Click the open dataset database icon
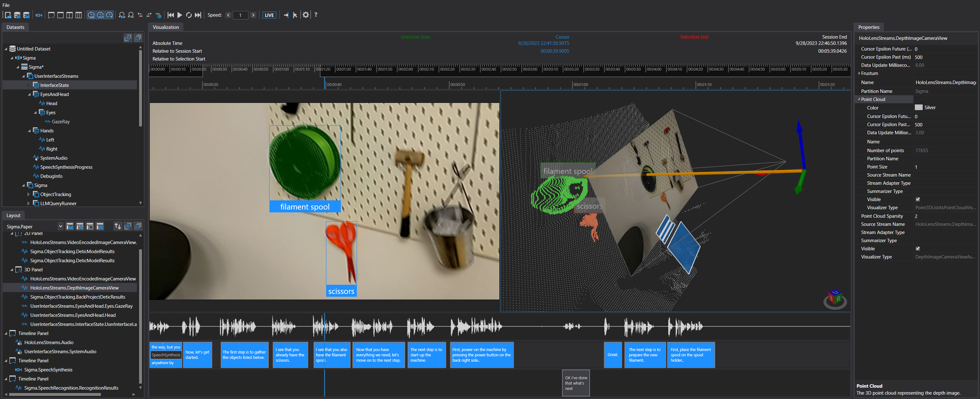 click(x=17, y=15)
